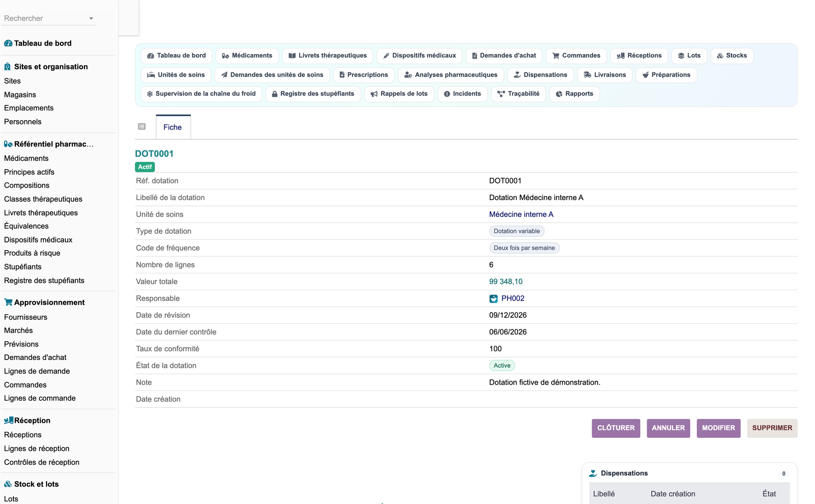The image size is (815, 504).
Task: Open the Rechercher search dropdown arrow
Action: click(91, 18)
